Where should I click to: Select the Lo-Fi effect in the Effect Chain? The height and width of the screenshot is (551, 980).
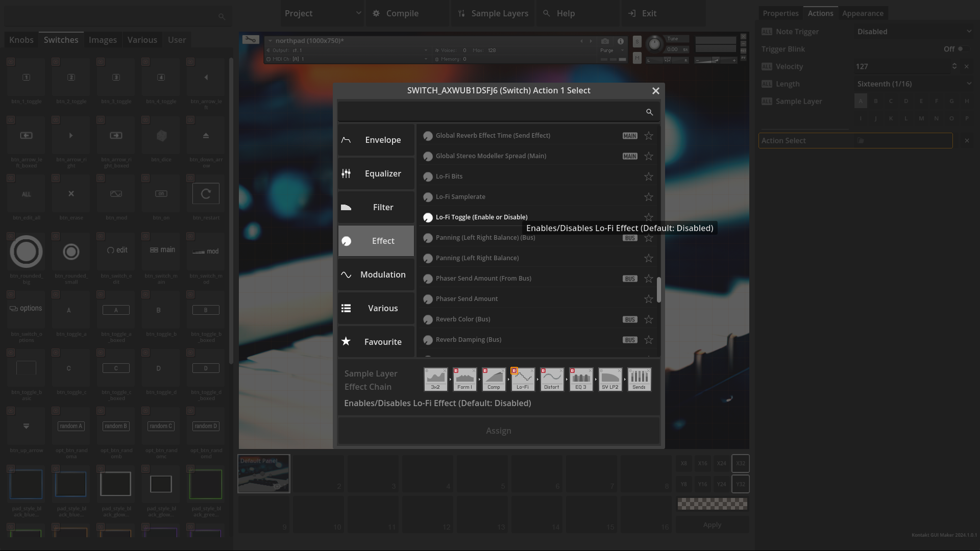(523, 379)
